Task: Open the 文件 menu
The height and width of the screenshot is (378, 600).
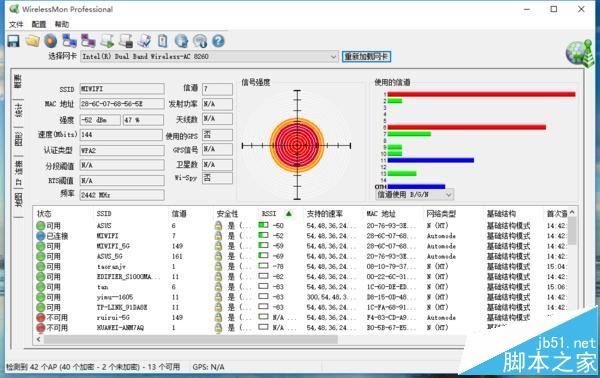Action: (16, 24)
